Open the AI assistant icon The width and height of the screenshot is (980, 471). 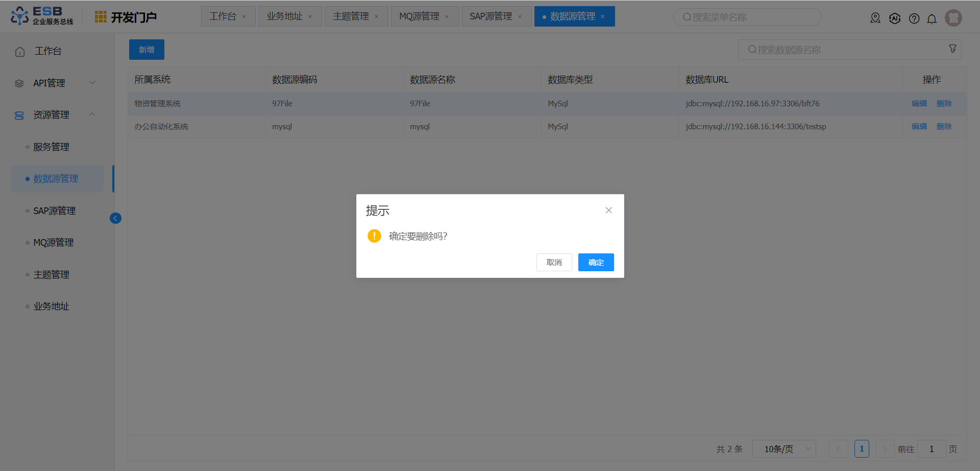click(x=895, y=18)
